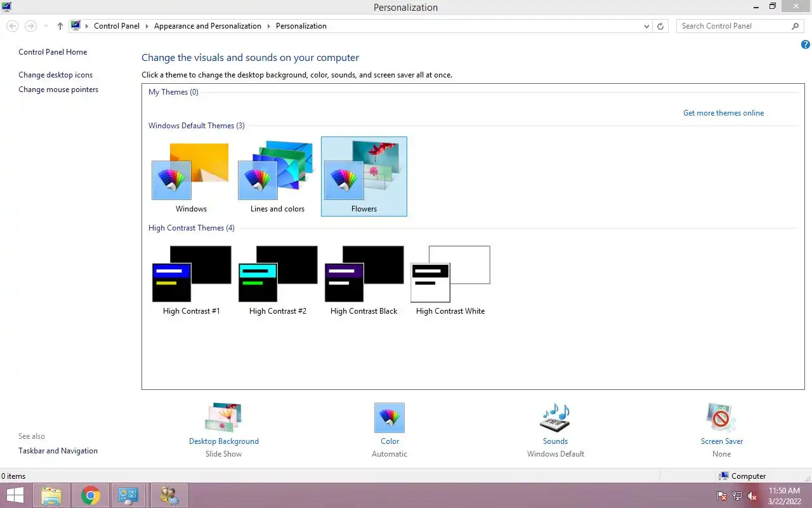Open the Screen Saver icon
Viewport: 812px width, 508px height.
[721, 418]
